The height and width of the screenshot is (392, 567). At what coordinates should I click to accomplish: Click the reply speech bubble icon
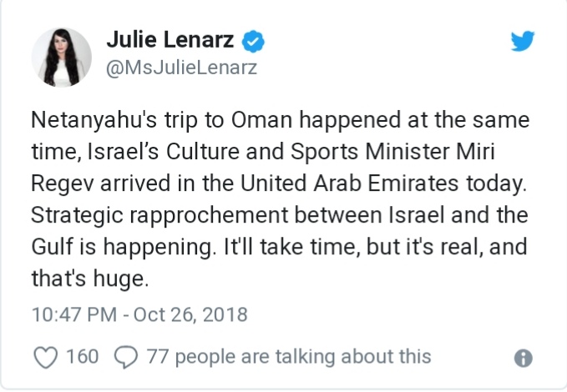tap(125, 357)
